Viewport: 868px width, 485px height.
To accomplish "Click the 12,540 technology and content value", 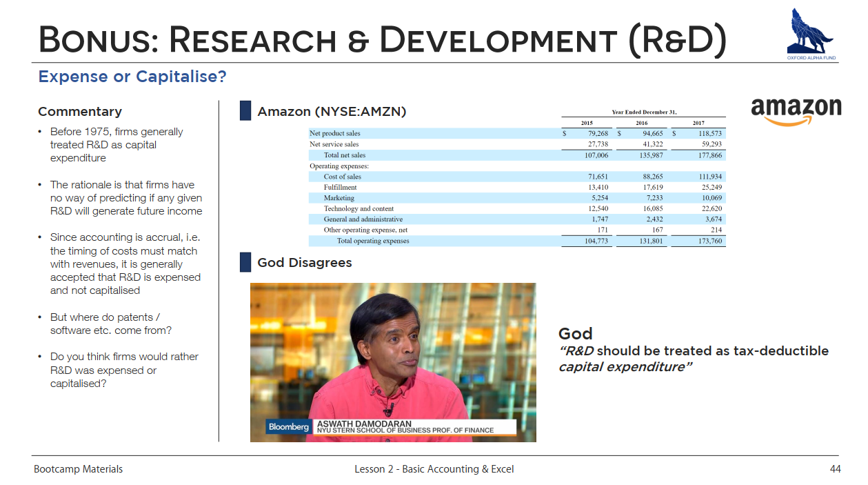I will 598,208.
